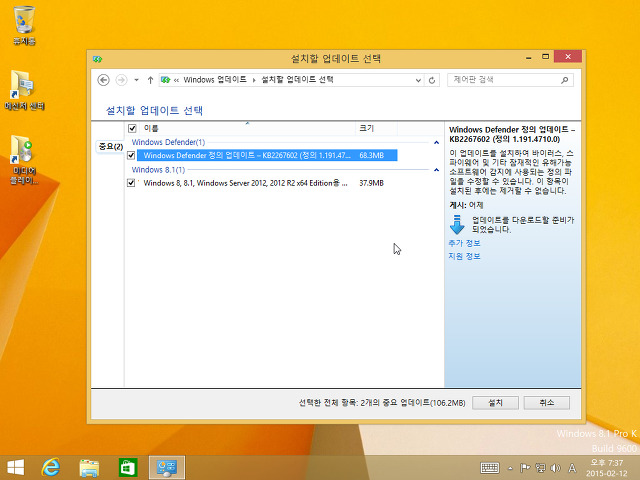Click the 설치 button
Image resolution: width=640 pixels, height=480 pixels.
click(495, 403)
